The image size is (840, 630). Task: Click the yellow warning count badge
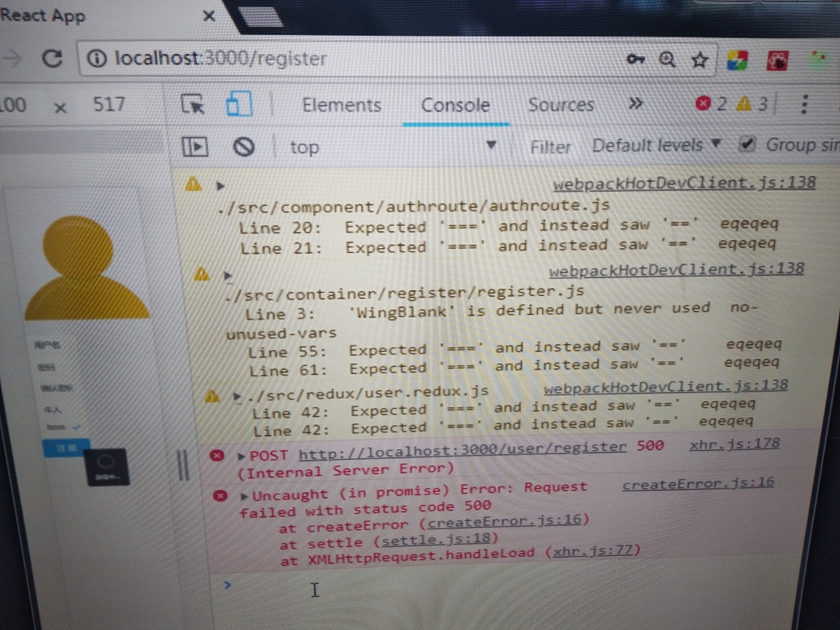(752, 104)
